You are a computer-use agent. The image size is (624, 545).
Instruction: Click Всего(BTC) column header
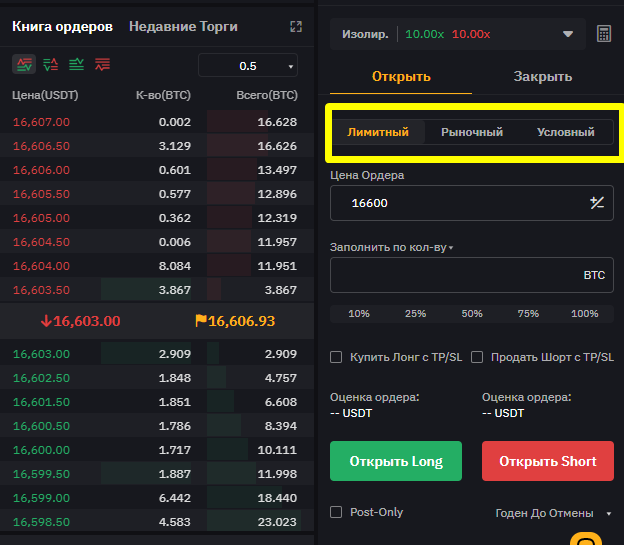pos(267,96)
